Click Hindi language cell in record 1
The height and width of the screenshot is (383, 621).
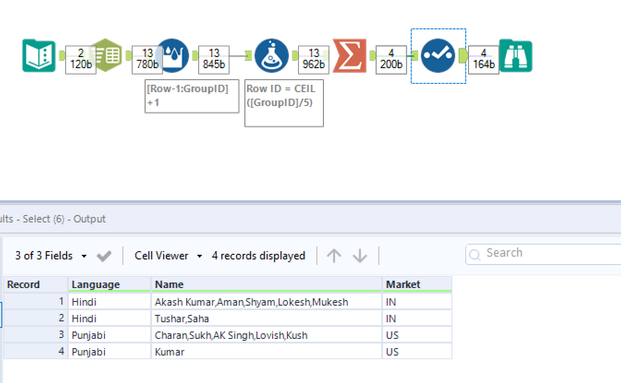[109, 302]
